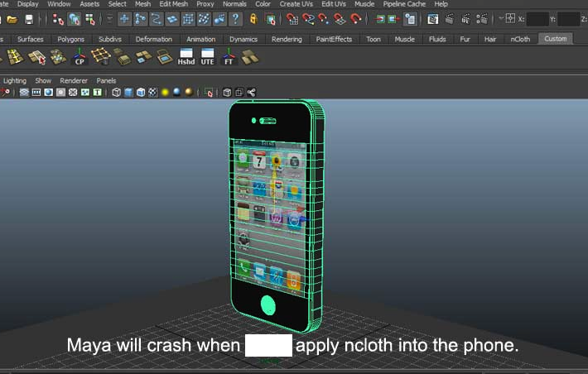Click the Y coordinate input field

(568, 19)
